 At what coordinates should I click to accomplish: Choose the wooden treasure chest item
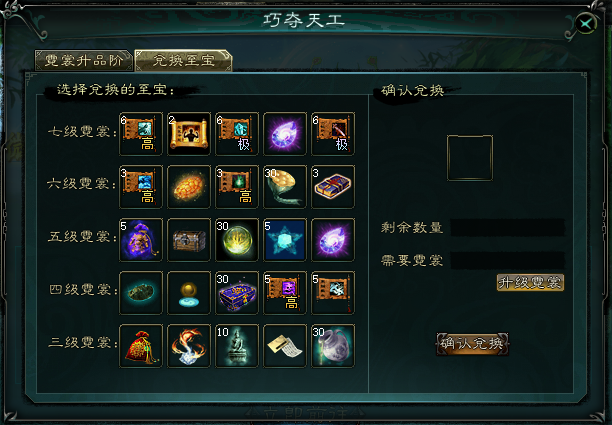(x=189, y=240)
